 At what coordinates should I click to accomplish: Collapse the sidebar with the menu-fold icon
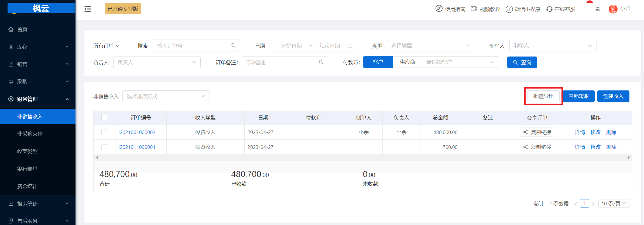pos(88,9)
